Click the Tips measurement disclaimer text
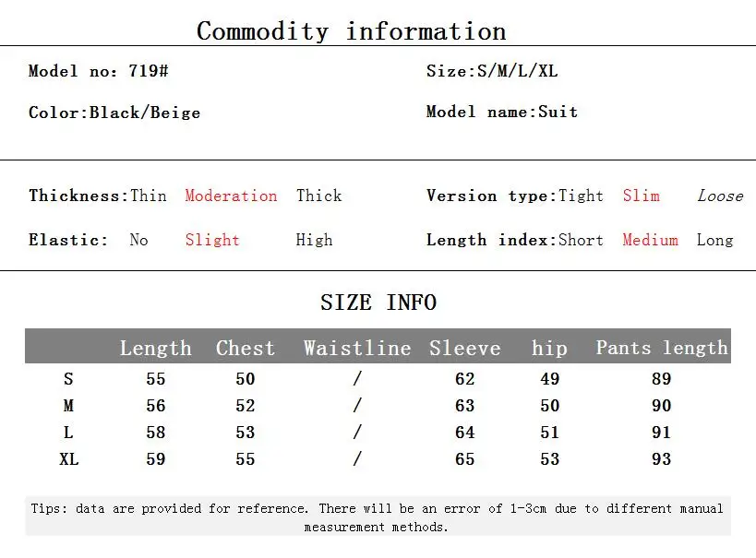The width and height of the screenshot is (756, 558). [x=377, y=517]
